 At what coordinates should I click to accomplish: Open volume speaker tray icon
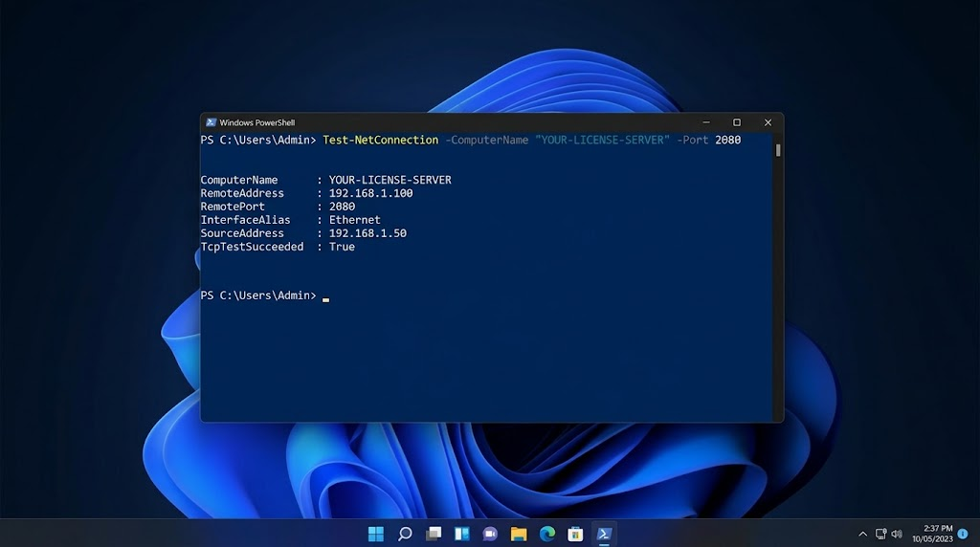coord(897,534)
